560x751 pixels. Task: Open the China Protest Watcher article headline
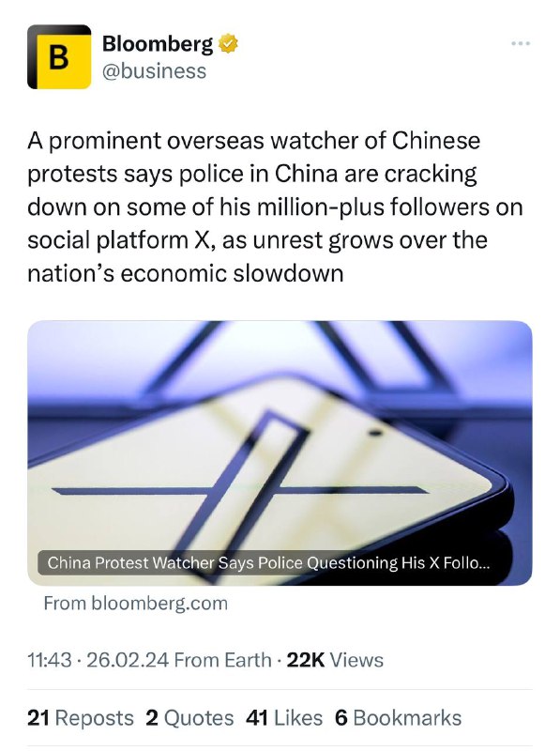pyautogui.click(x=272, y=563)
